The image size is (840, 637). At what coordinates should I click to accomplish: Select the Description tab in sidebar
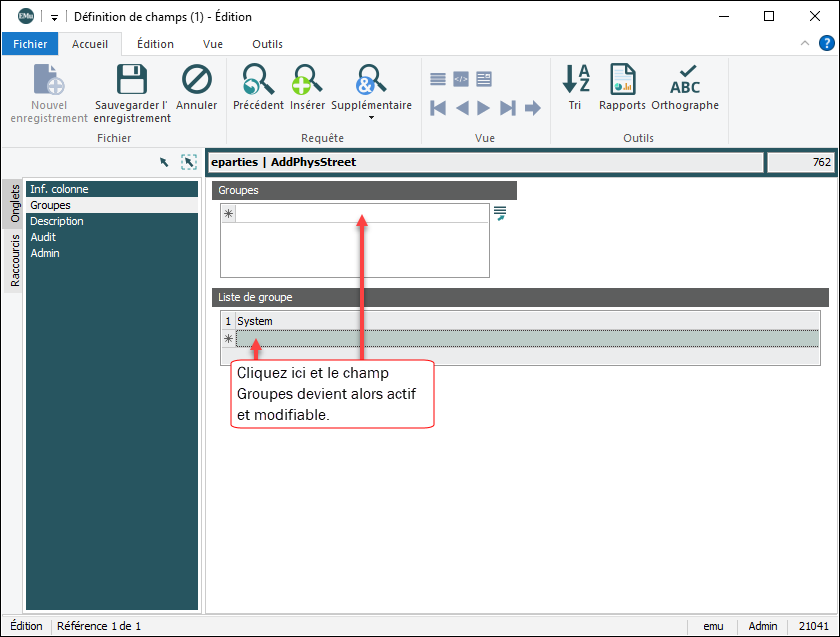[57, 221]
